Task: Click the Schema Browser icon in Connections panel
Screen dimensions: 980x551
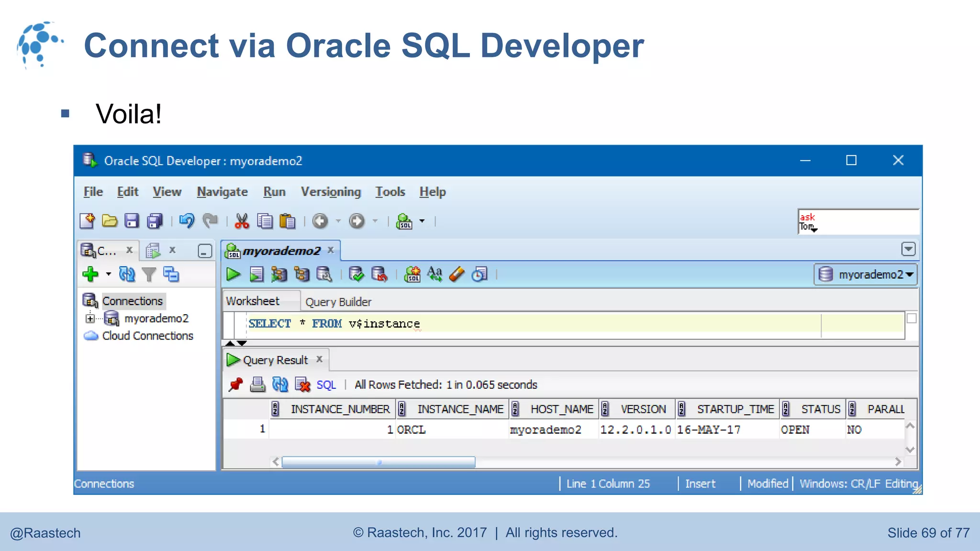Action: pos(171,275)
